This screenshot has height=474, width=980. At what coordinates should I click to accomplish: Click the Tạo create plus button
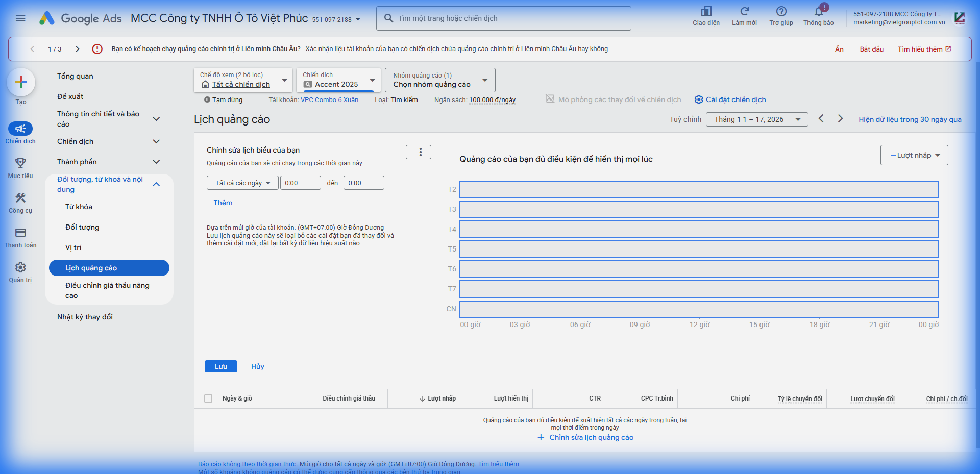tap(21, 82)
